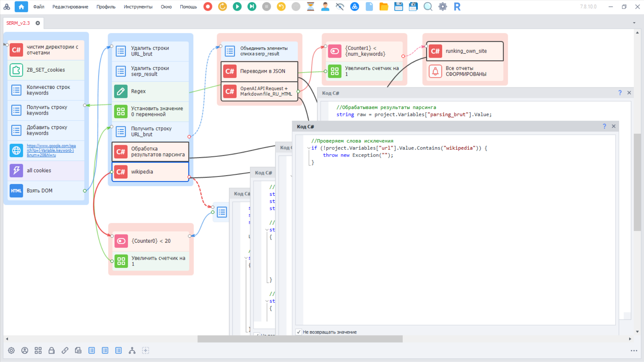Click the step-forward execution icon
Image resolution: width=644 pixels, height=362 pixels.
click(252, 7)
